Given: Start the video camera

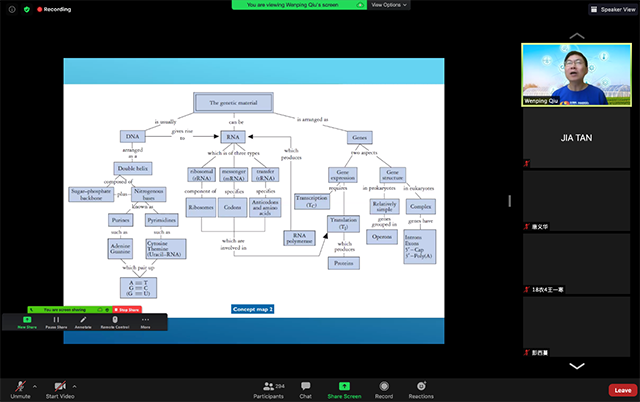Looking at the screenshot, I should (60, 386).
